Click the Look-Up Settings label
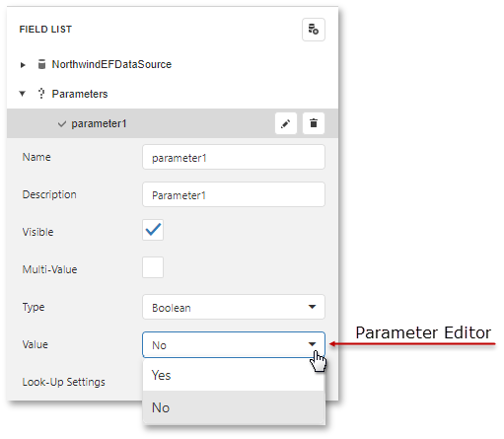The width and height of the screenshot is (504, 439). tap(64, 382)
